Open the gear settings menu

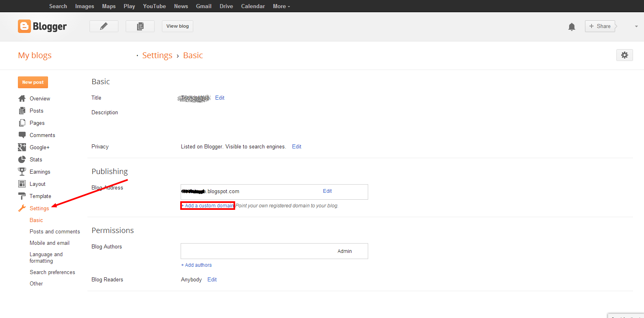tap(624, 55)
